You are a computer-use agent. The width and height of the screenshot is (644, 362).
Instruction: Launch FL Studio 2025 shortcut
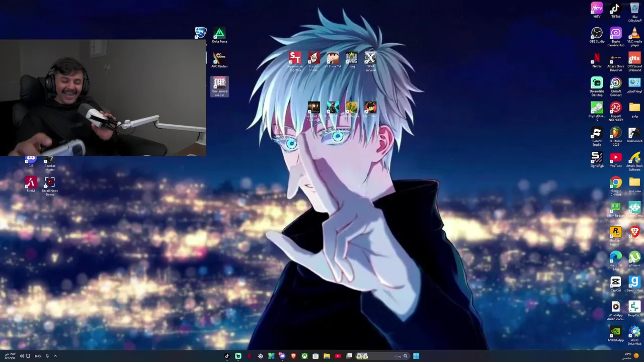(x=616, y=136)
